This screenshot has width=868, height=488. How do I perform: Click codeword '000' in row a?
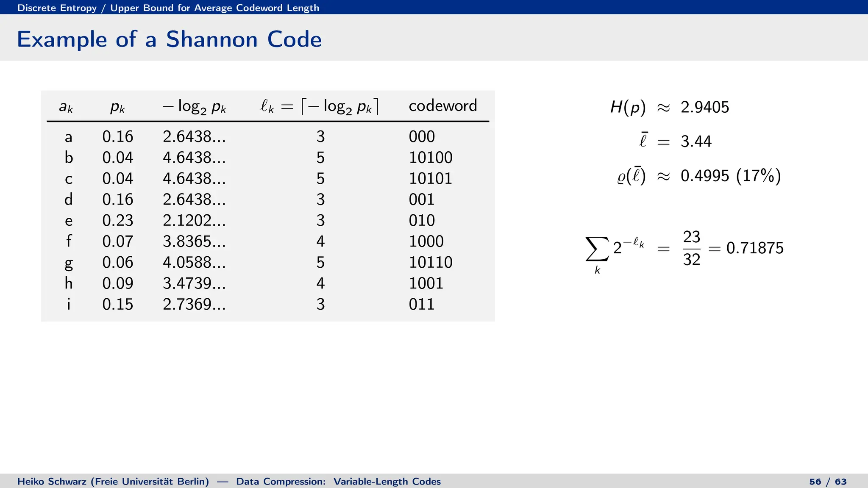pos(422,136)
